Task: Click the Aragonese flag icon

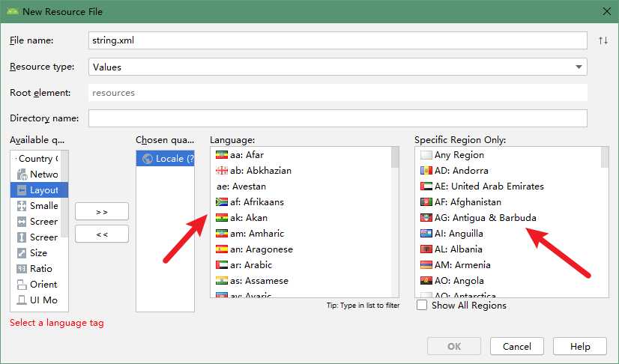Action: coord(222,249)
